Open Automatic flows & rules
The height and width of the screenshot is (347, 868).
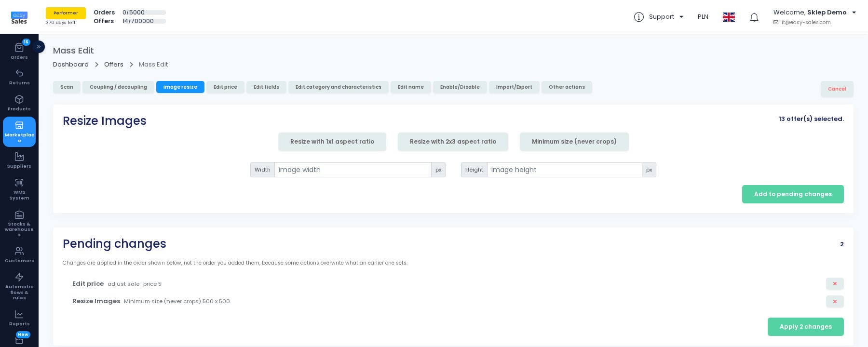[19, 286]
